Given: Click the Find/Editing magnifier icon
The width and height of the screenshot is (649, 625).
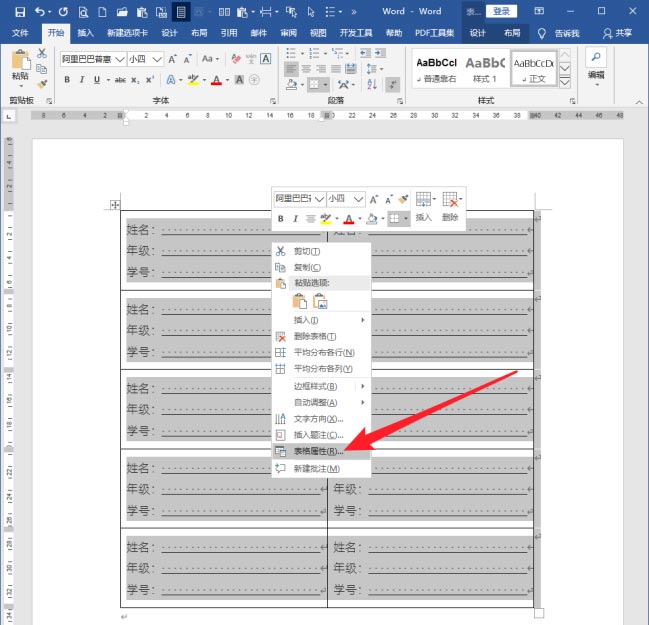Looking at the screenshot, I should point(596,57).
